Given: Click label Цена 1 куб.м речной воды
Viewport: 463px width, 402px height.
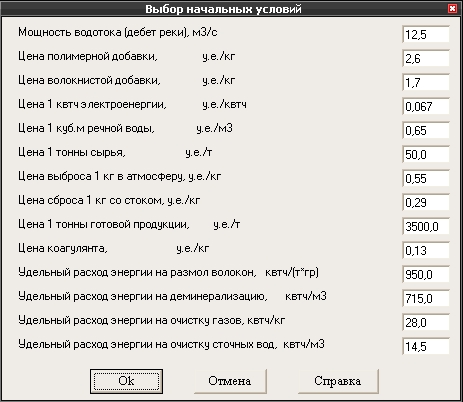Looking at the screenshot, I should click(x=86, y=129).
